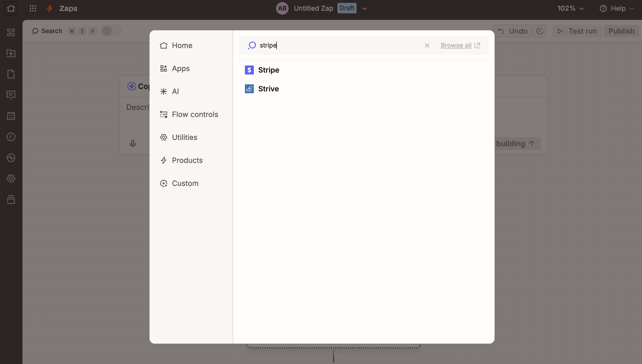Open the apps grid launcher
This screenshot has height=364, width=642.
click(x=33, y=8)
